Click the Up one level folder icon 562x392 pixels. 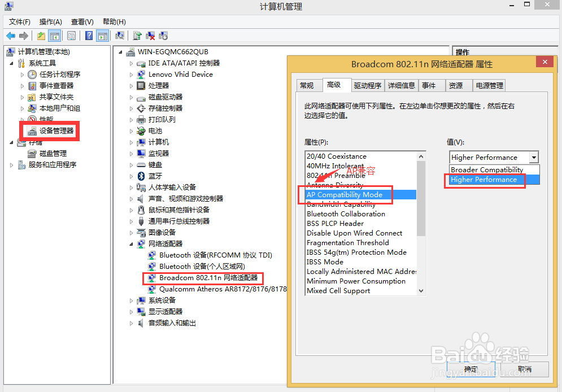click(x=41, y=36)
